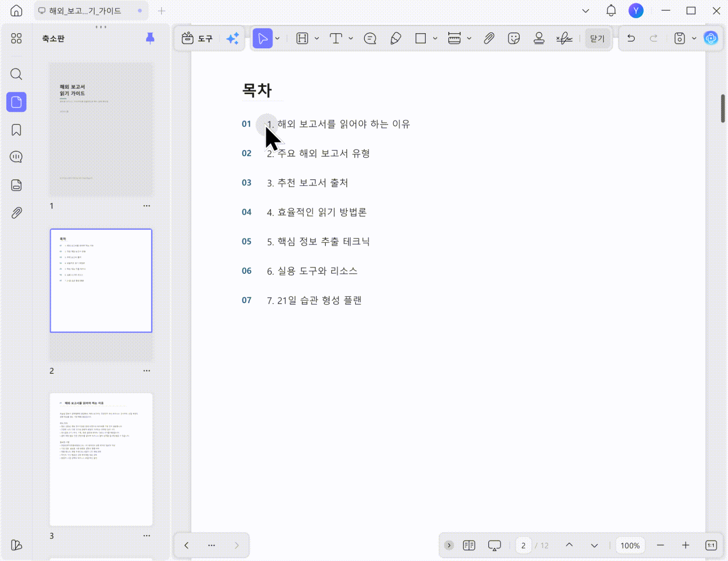Go to the previous page arrow
The image size is (728, 561).
[569, 545]
